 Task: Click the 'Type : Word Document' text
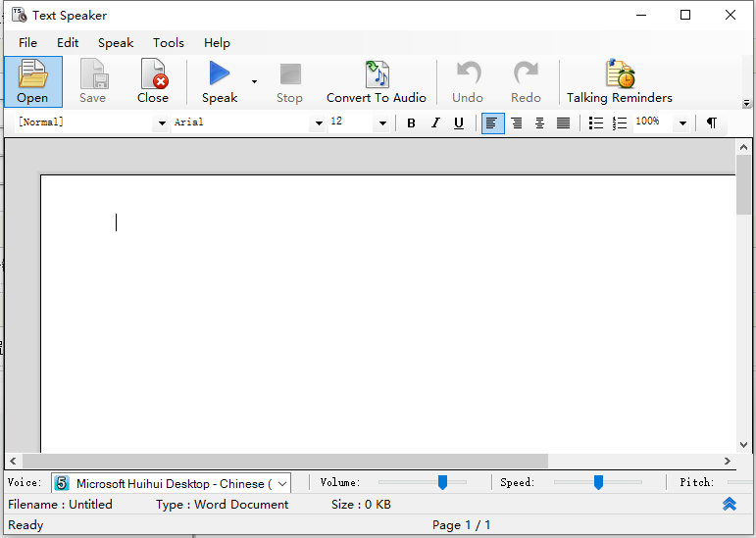[x=222, y=505]
